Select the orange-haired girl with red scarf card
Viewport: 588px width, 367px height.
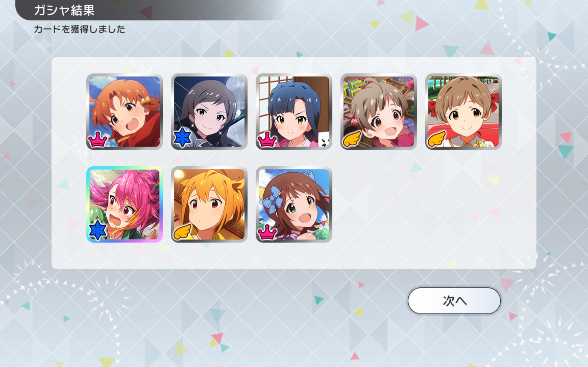[124, 112]
